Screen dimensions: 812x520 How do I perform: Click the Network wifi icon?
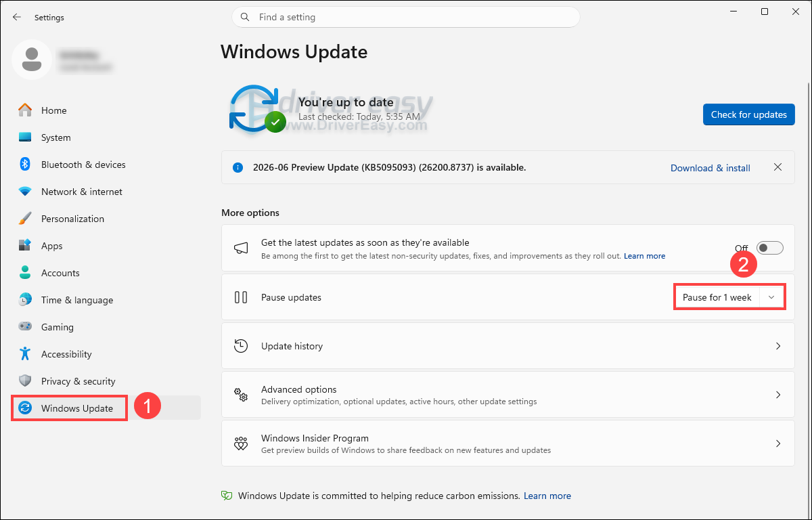point(25,192)
